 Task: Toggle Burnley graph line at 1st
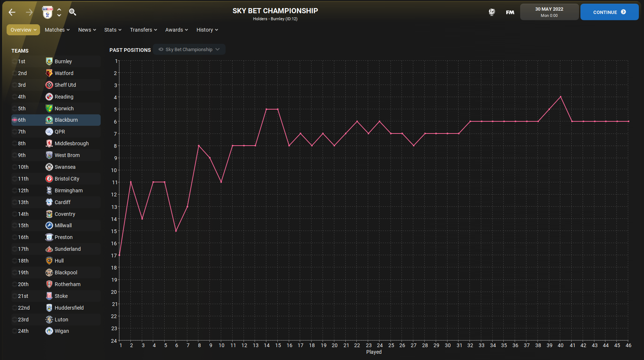click(15, 61)
